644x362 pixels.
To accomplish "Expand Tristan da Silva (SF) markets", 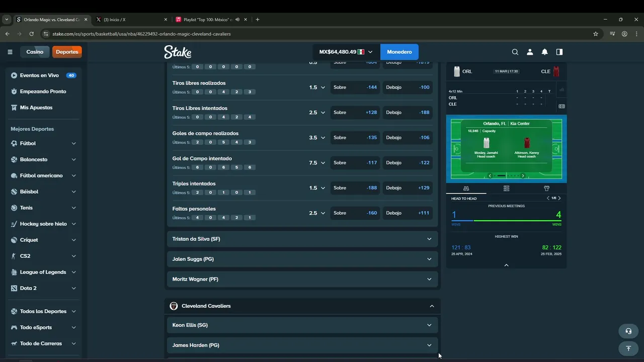I will [x=302, y=239].
